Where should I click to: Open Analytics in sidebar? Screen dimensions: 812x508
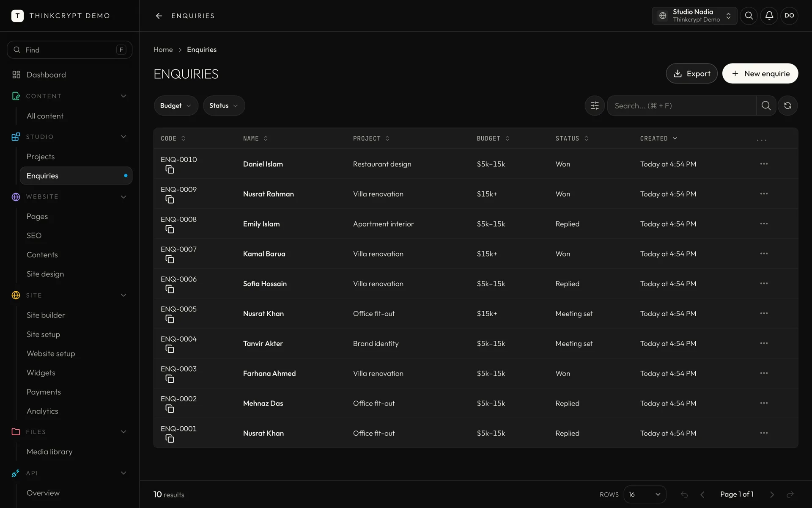[x=42, y=411]
